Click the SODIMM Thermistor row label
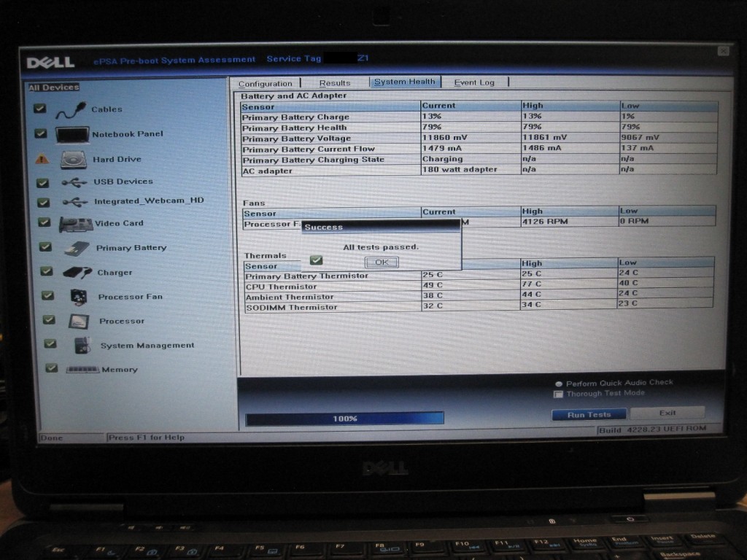The image size is (747, 560). tap(292, 308)
